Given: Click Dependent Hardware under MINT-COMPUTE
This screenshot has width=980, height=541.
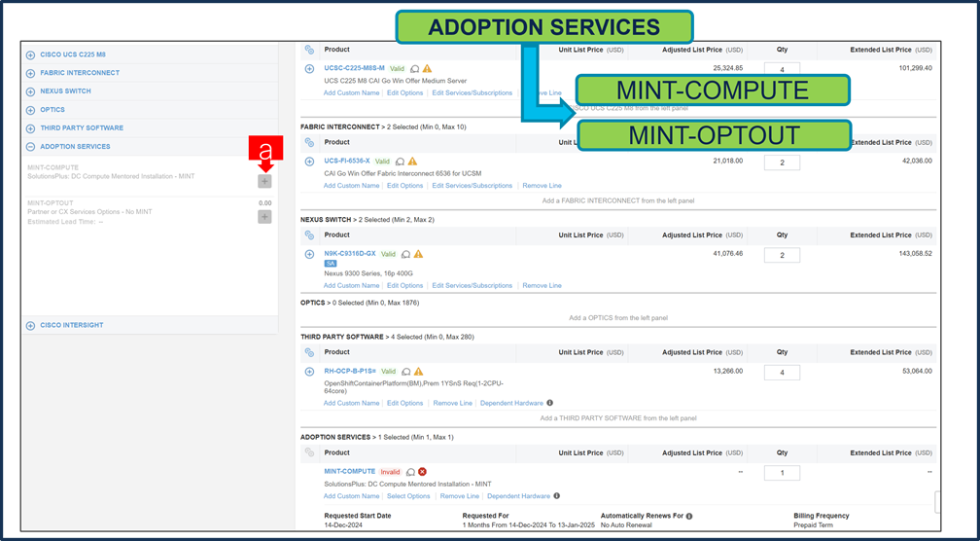Looking at the screenshot, I should click(519, 496).
